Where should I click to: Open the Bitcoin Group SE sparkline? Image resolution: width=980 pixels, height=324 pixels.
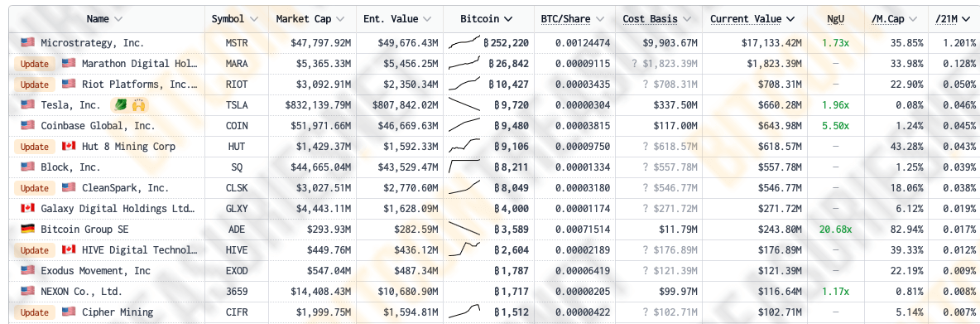pos(464,229)
